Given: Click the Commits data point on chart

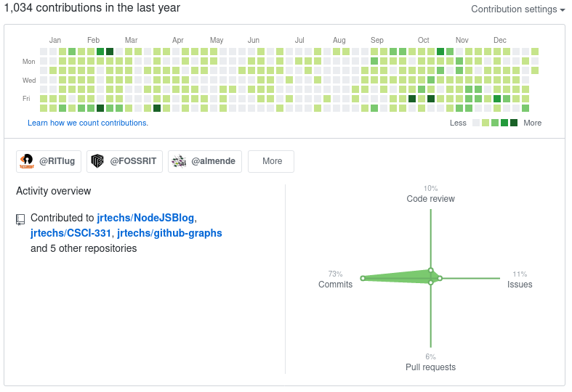Looking at the screenshot, I should 362,278.
